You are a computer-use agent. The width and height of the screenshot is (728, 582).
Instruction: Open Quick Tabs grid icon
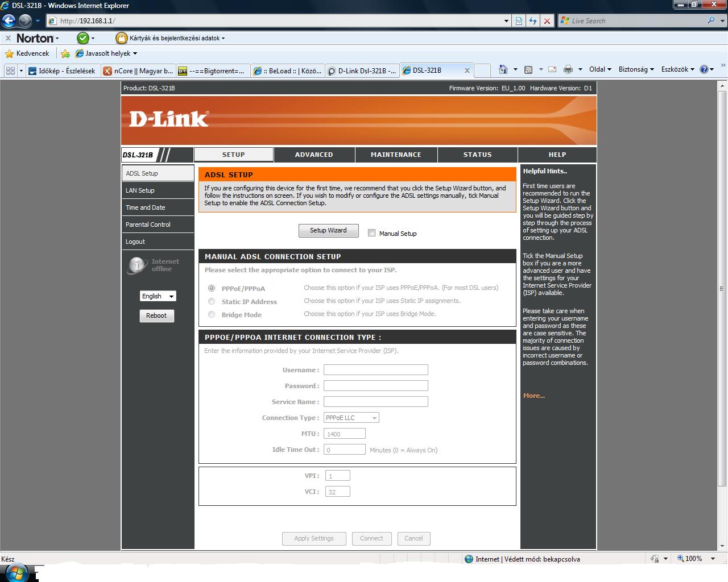10,70
